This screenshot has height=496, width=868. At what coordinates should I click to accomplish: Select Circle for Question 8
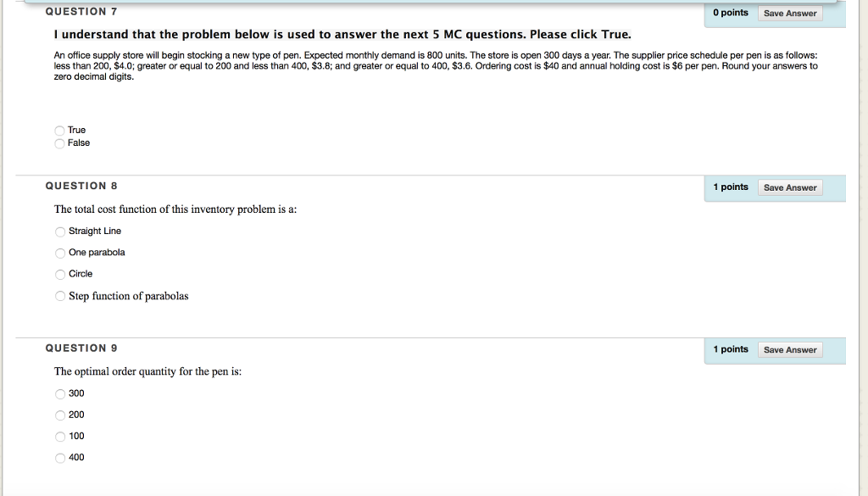(60, 274)
